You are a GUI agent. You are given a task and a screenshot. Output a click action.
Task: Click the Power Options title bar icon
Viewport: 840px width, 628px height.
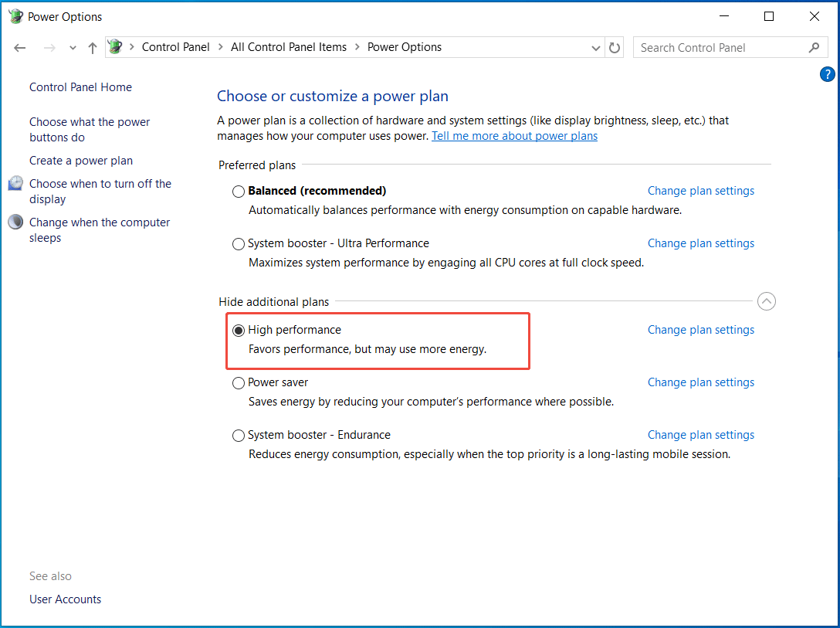(x=15, y=16)
